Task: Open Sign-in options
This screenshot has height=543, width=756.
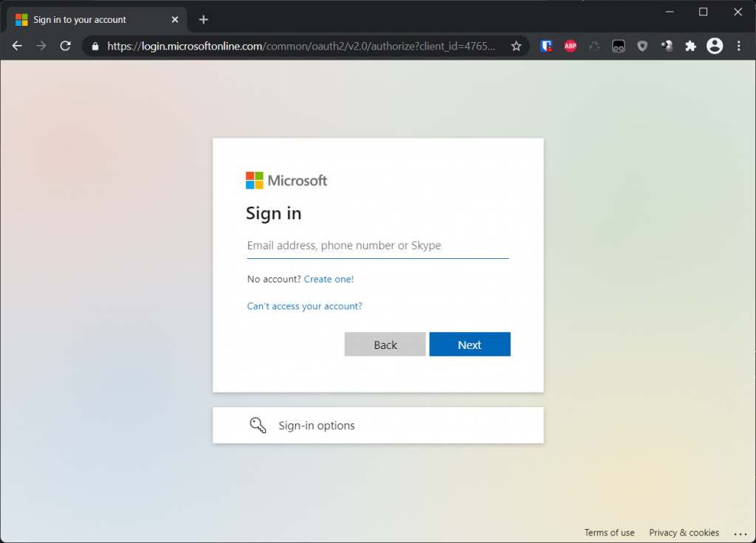Action: click(x=378, y=426)
